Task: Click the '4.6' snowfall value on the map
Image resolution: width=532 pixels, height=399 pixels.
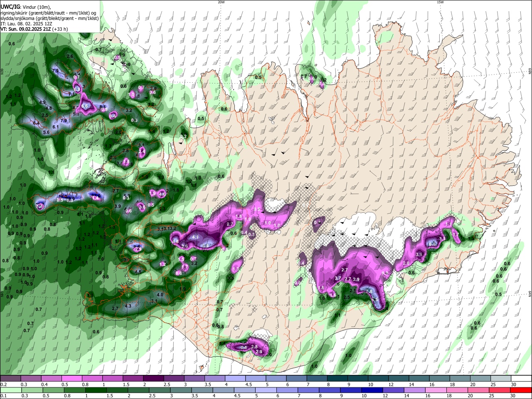Action: (x=163, y=194)
